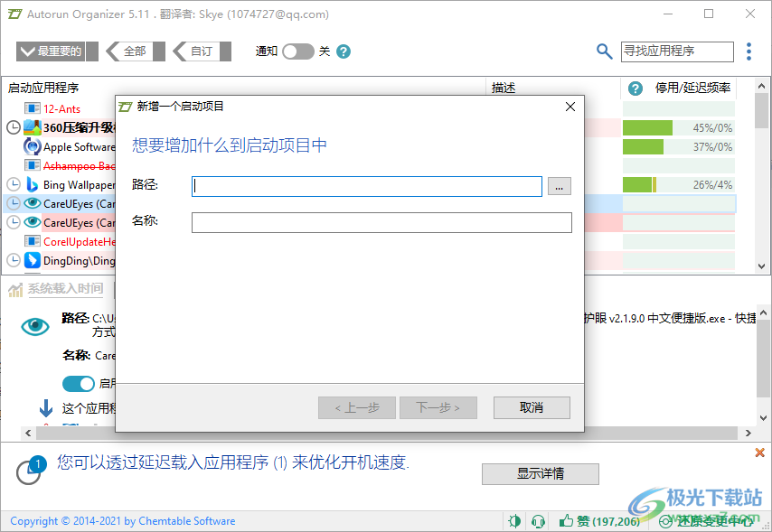Click the search magnifier icon
The image size is (772, 532).
604,51
